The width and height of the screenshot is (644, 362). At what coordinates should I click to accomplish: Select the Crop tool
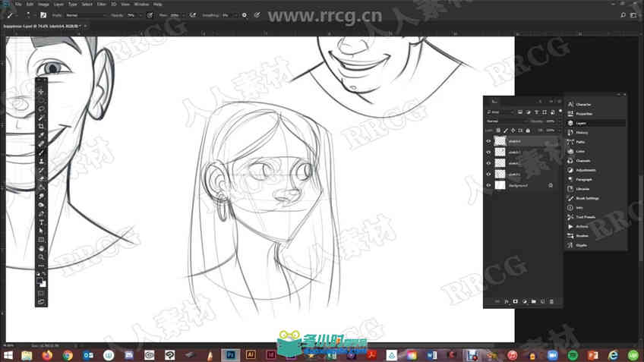click(41, 127)
